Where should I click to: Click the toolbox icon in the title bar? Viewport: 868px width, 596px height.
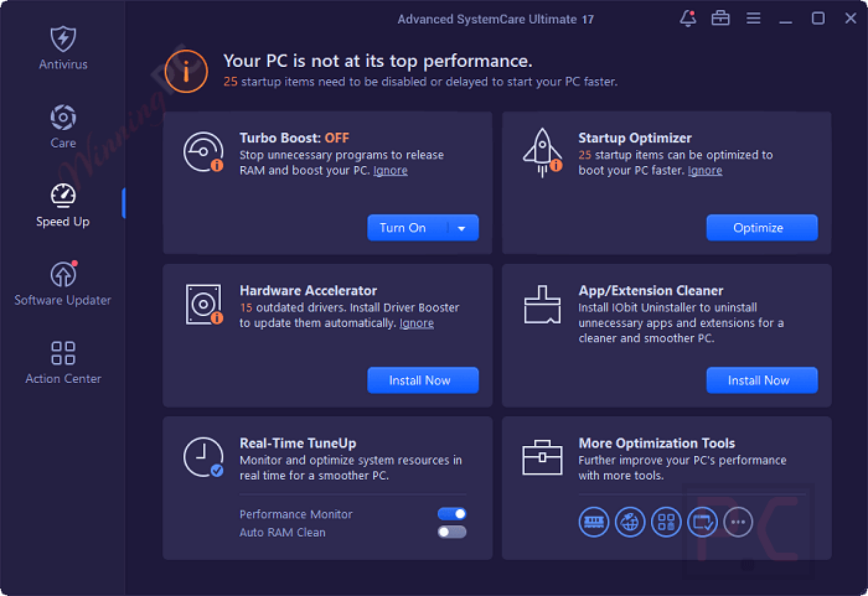[x=721, y=19]
